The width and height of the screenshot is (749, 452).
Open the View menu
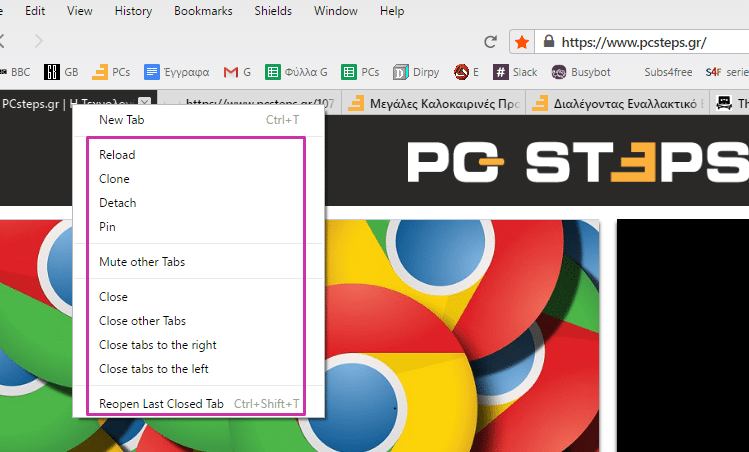[79, 11]
